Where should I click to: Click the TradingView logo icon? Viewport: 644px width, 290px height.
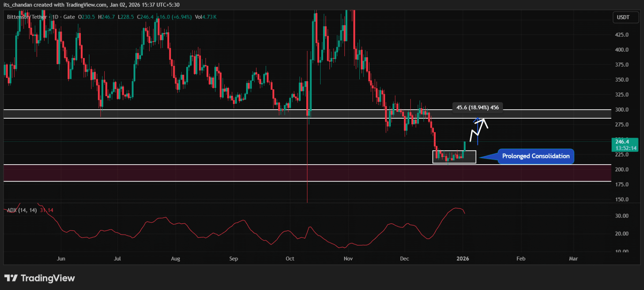tap(11, 278)
